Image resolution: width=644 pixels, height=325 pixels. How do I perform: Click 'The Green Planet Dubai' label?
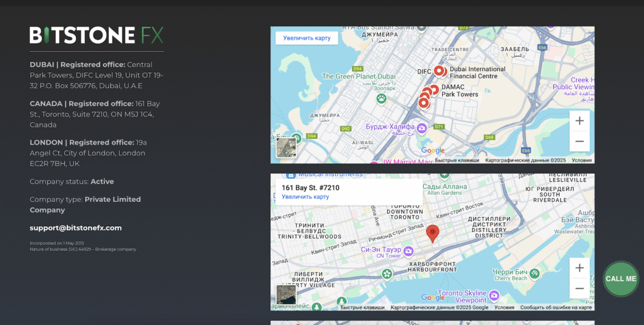click(358, 76)
